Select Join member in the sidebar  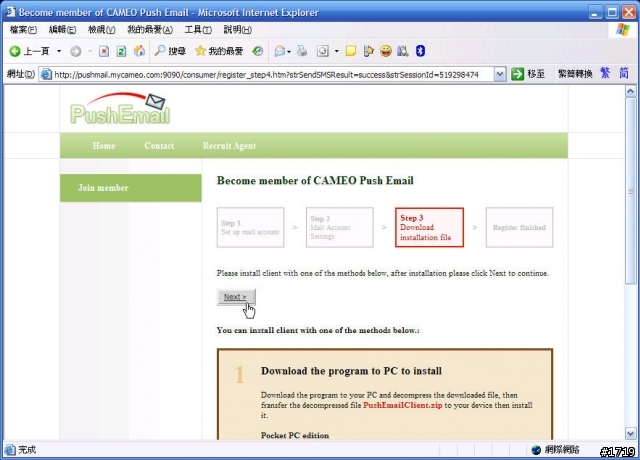131,188
